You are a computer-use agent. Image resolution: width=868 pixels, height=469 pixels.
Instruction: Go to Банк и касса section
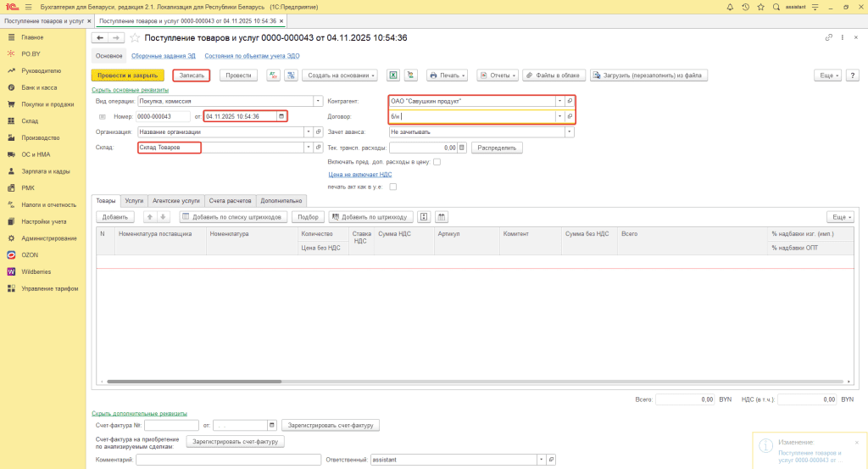(39, 87)
